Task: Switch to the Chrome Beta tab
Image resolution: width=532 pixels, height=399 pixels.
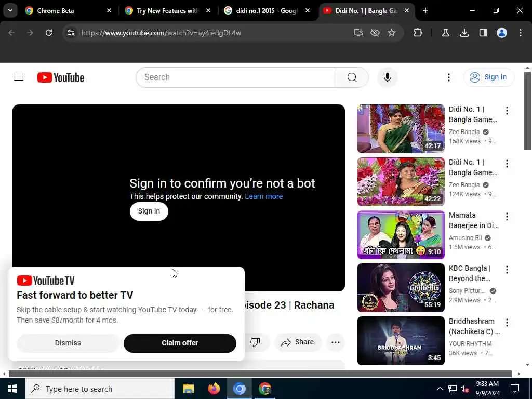Action: (x=68, y=10)
